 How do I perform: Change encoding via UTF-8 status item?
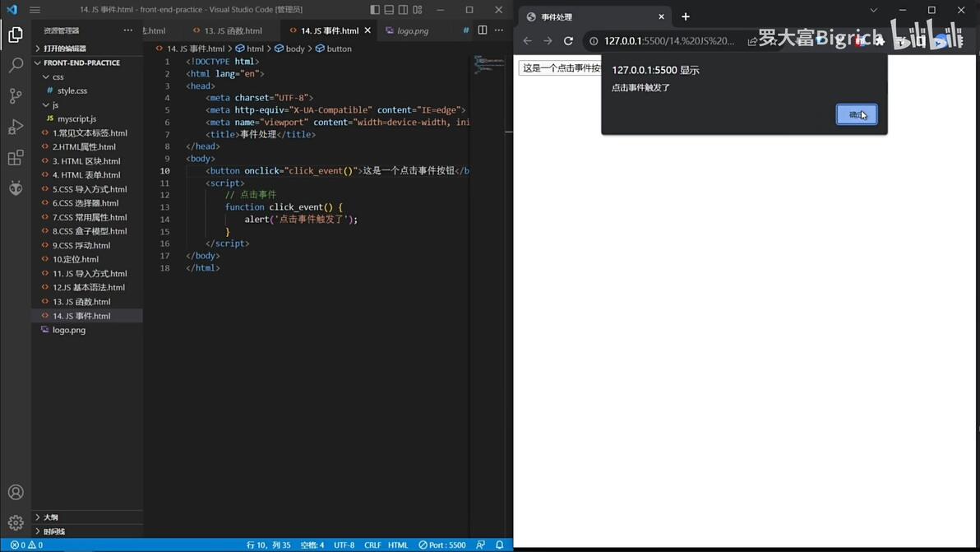coord(344,545)
